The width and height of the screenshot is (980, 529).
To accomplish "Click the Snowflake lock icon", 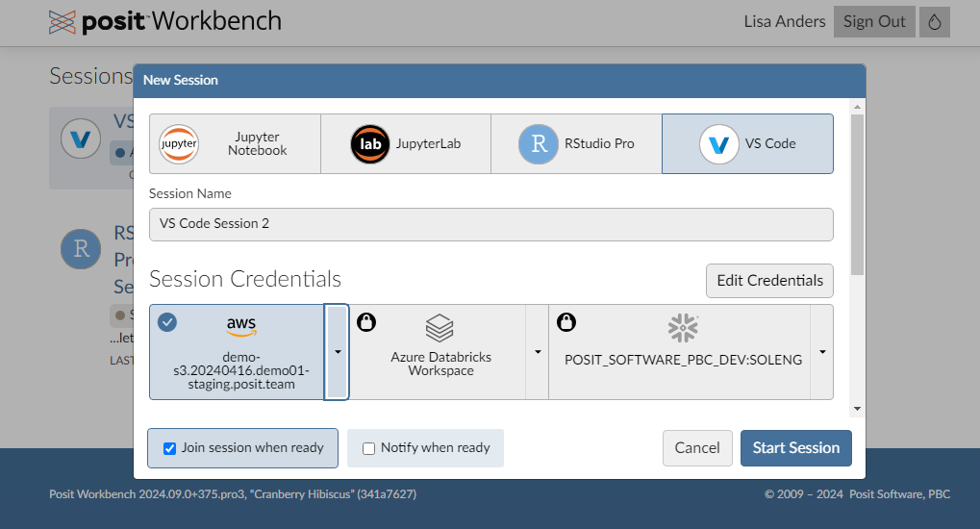I will (x=566, y=322).
